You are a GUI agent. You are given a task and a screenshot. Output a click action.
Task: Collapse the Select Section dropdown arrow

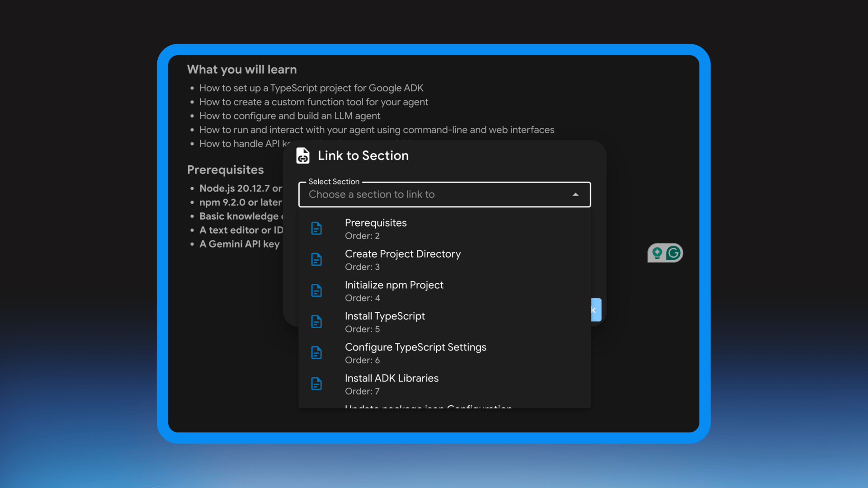coord(576,195)
